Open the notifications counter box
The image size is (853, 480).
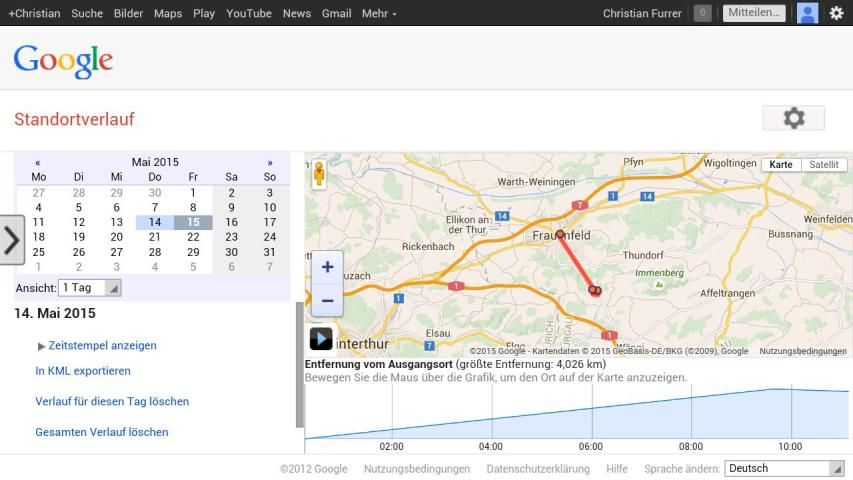[703, 13]
